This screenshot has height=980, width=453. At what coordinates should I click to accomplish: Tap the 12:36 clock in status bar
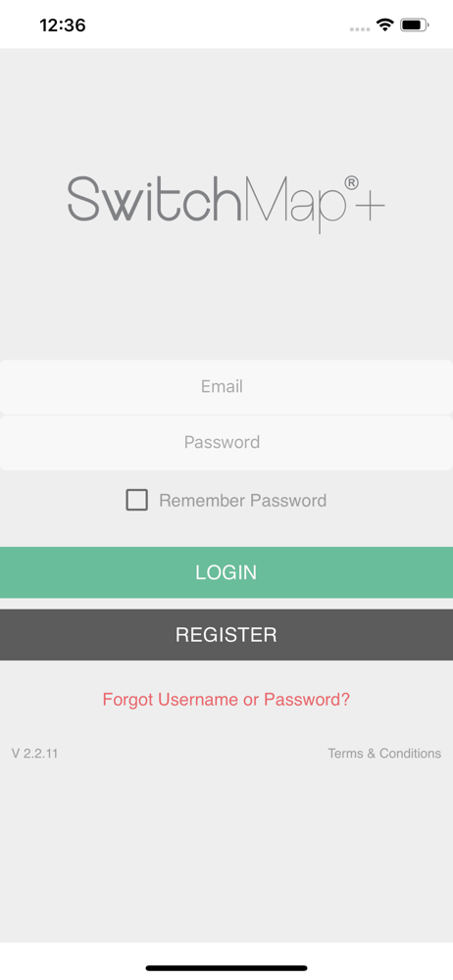[63, 25]
